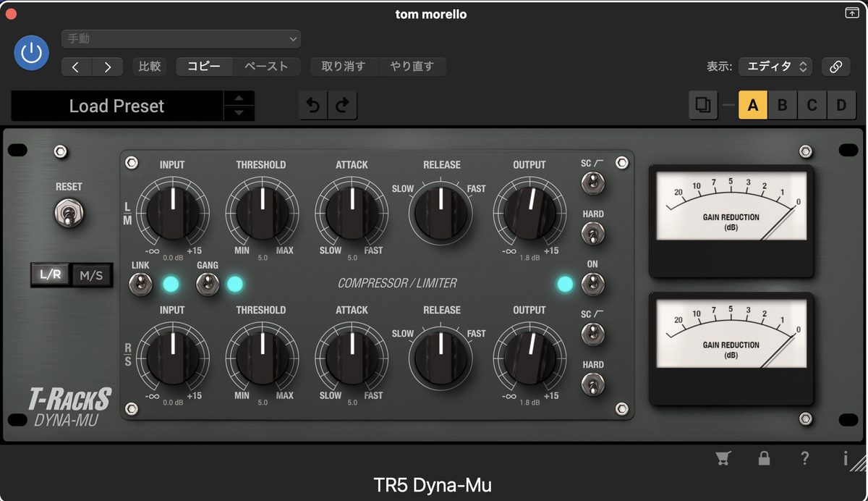Click the lower attack 5.0 value
This screenshot has width=868, height=501.
point(352,403)
